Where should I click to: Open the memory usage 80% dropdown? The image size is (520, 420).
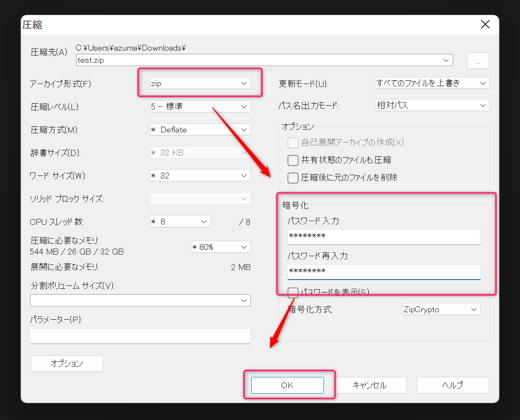[220, 247]
